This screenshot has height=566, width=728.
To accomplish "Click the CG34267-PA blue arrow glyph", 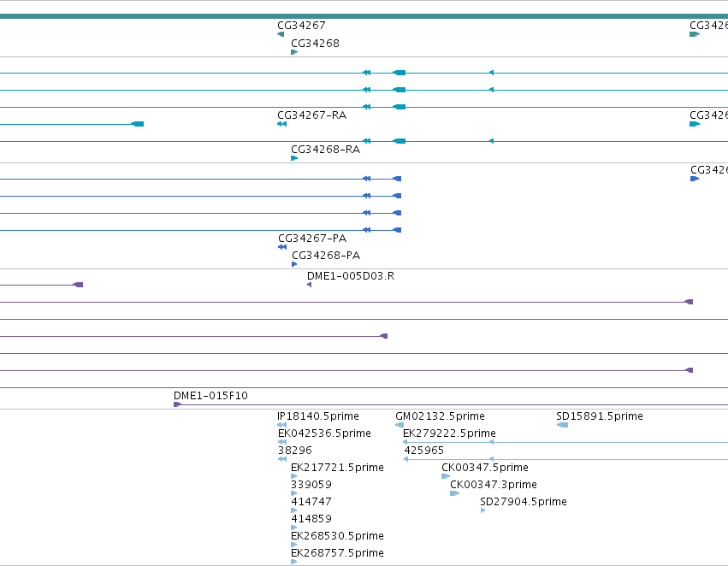I will coord(282,247).
